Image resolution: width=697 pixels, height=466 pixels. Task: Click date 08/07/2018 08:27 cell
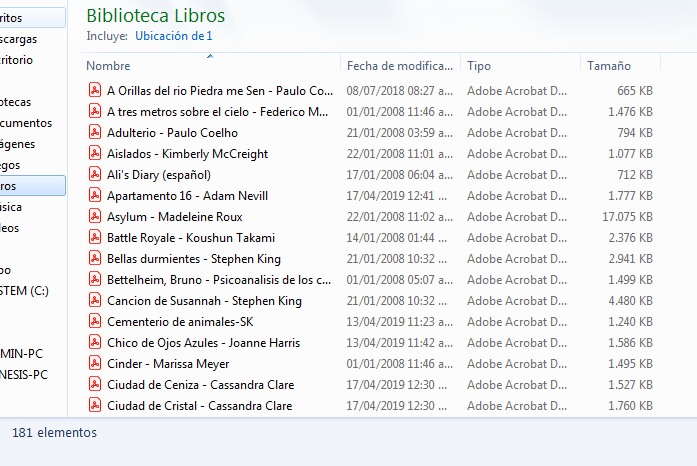(400, 91)
